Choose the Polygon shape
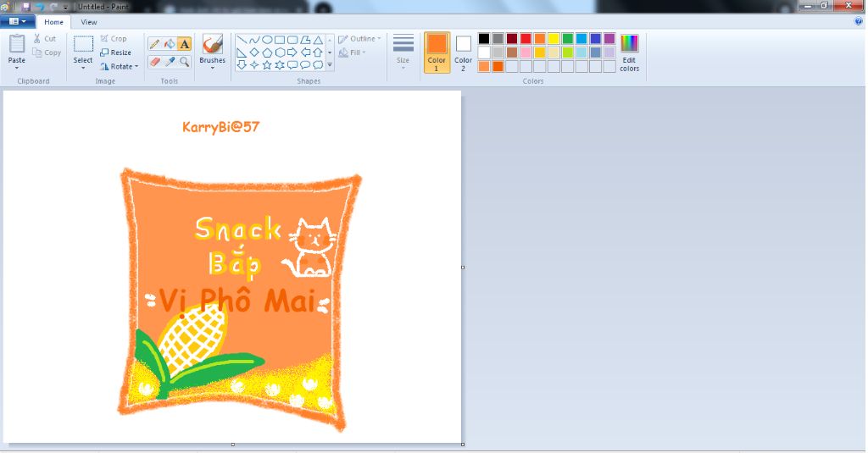The width and height of the screenshot is (868, 453). click(305, 40)
